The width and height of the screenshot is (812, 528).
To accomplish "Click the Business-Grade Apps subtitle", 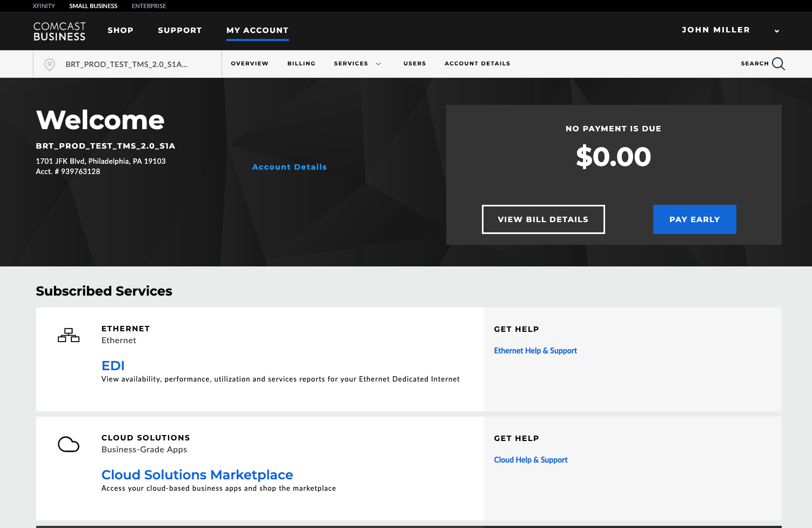I will click(144, 450).
